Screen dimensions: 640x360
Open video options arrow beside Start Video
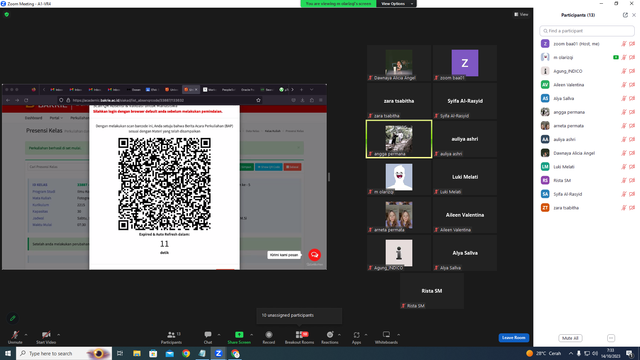click(x=59, y=335)
